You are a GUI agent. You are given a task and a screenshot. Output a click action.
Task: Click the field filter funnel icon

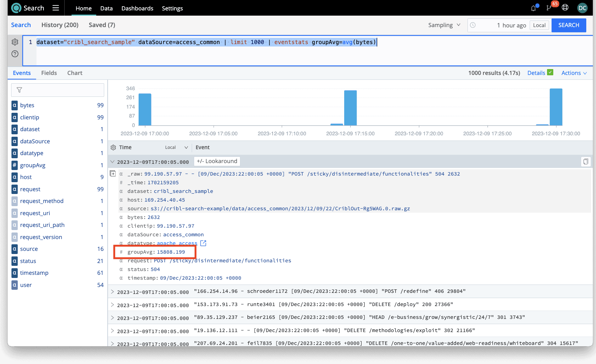[x=19, y=90]
